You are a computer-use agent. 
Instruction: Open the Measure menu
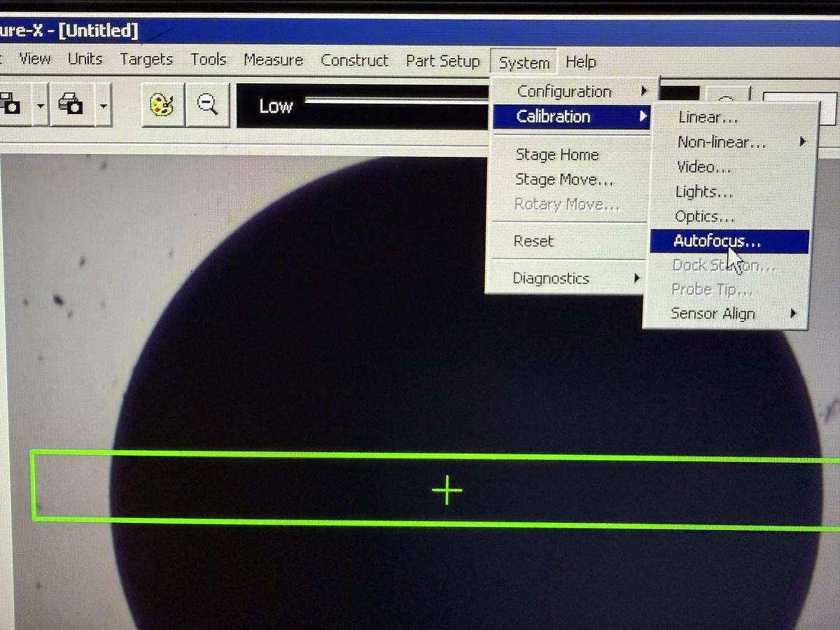pyautogui.click(x=273, y=60)
